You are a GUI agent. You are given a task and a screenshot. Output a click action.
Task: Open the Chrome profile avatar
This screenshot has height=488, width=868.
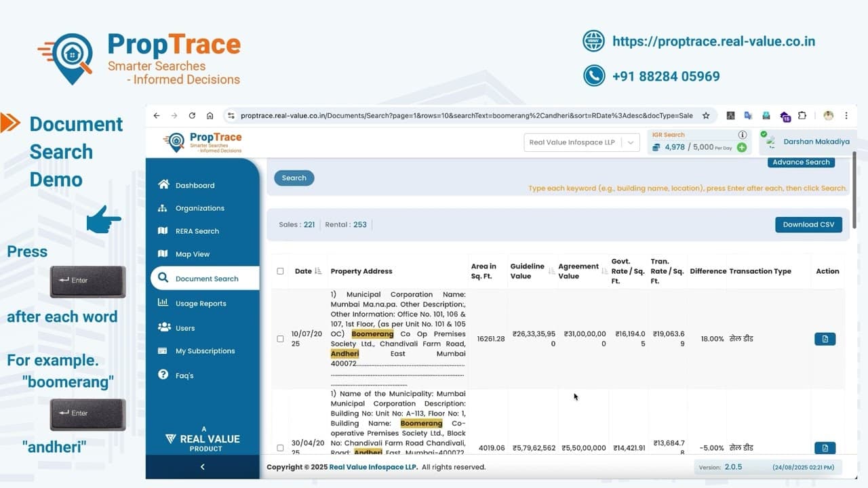[x=828, y=116]
